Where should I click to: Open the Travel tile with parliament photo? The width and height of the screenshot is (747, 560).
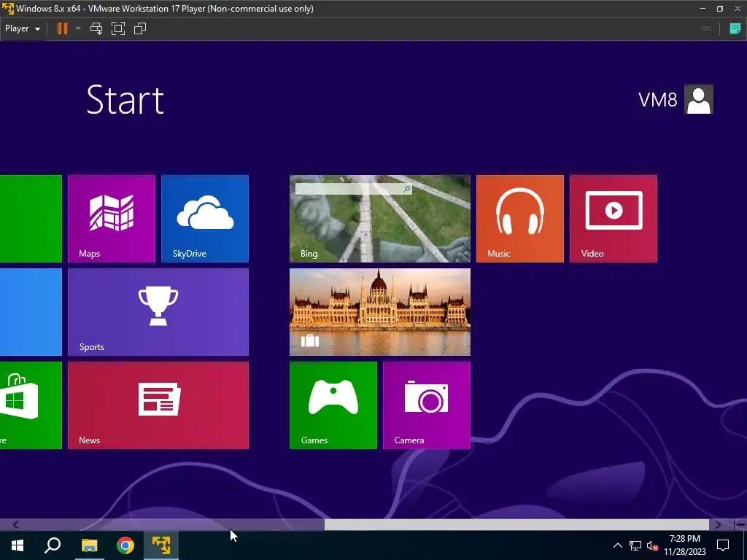379,312
